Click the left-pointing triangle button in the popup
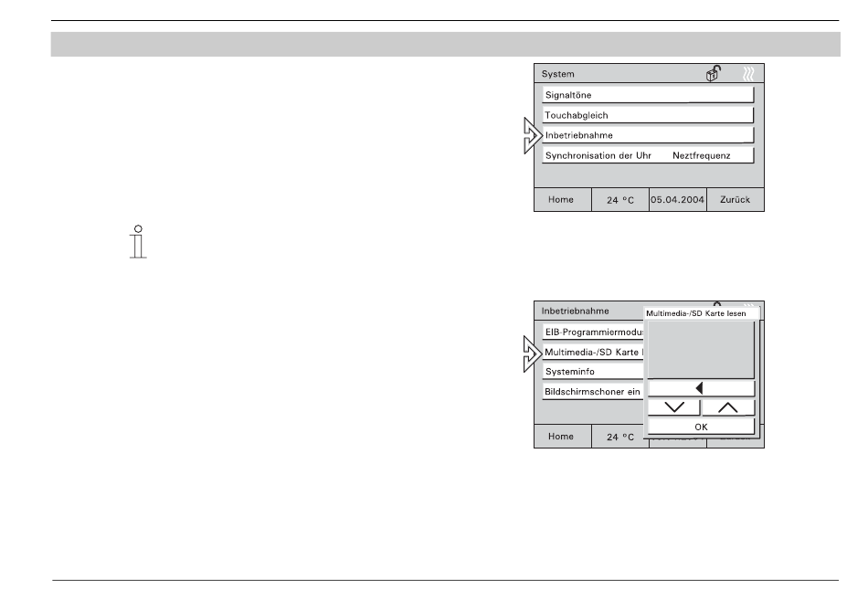This screenshot has width=868, height=591. (x=701, y=388)
